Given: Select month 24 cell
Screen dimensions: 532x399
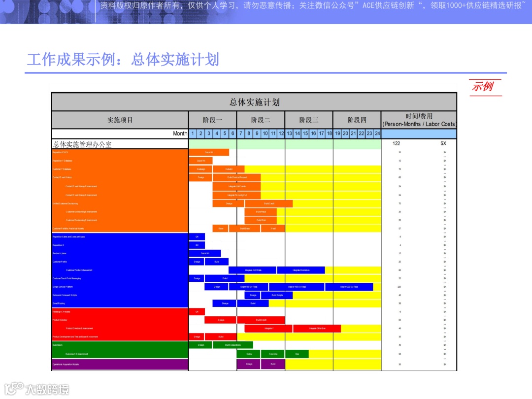Looking at the screenshot, I should tap(378, 133).
